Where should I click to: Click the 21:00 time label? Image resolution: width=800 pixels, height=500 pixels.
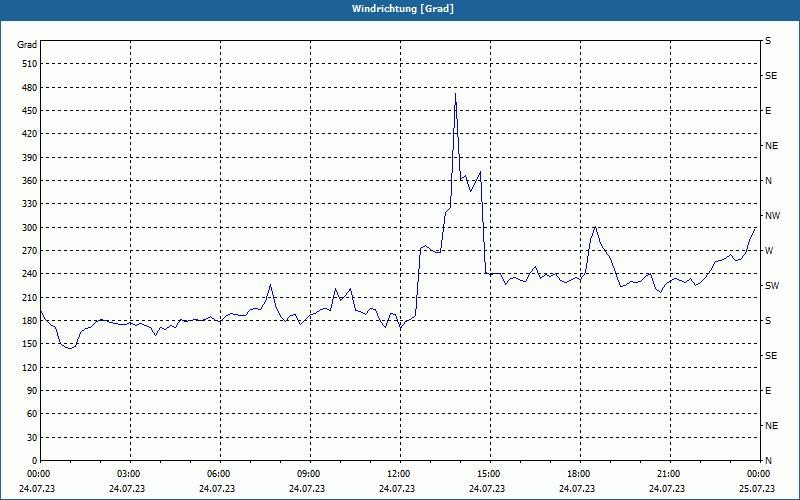coord(670,474)
